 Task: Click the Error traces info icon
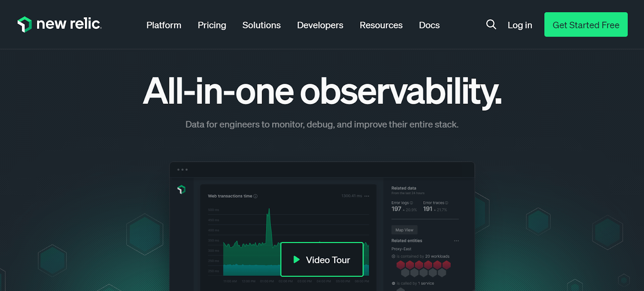[x=447, y=203]
